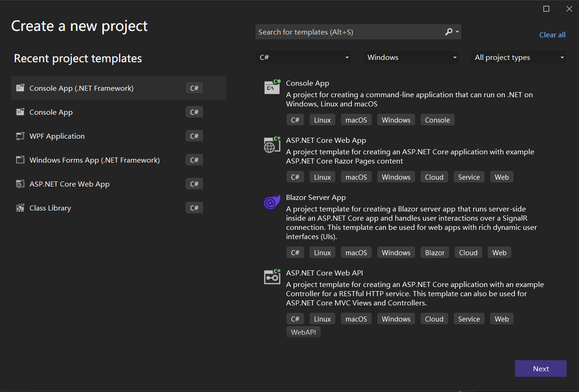Image resolution: width=579 pixels, height=392 pixels.
Task: Click the Web API RESTful HTTP service description
Action: (x=415, y=294)
